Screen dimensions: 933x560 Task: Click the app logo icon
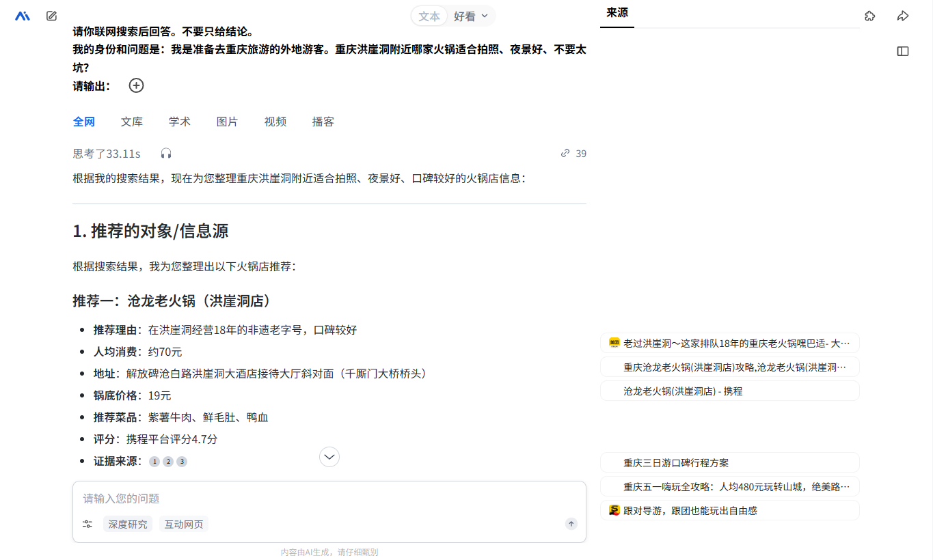pyautogui.click(x=23, y=16)
